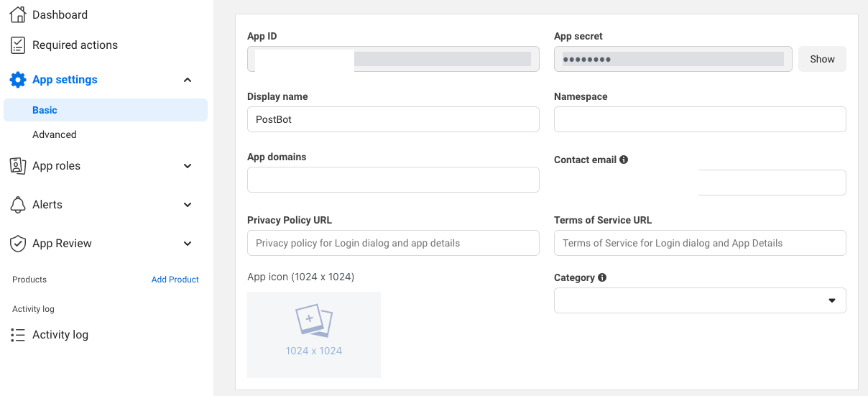Click the App settings gear icon
868x396 pixels.
tap(18, 80)
